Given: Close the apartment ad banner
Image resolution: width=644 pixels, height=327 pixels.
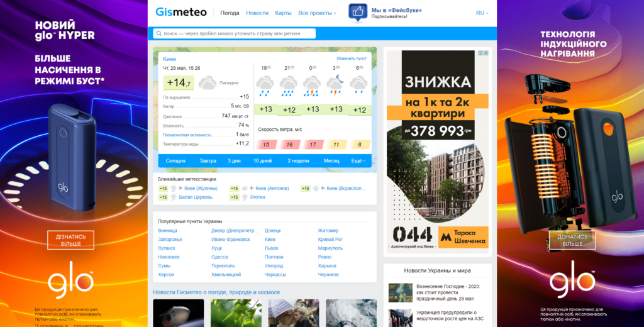Looking at the screenshot, I should 486,53.
